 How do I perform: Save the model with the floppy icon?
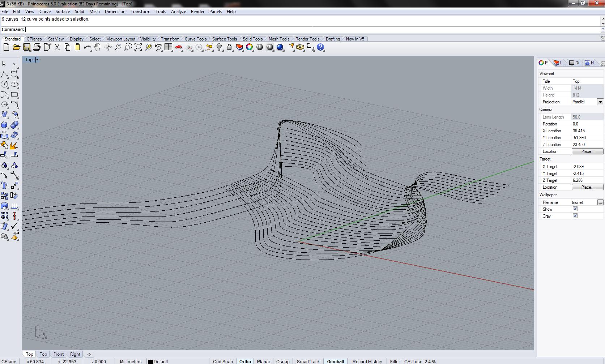coord(26,47)
